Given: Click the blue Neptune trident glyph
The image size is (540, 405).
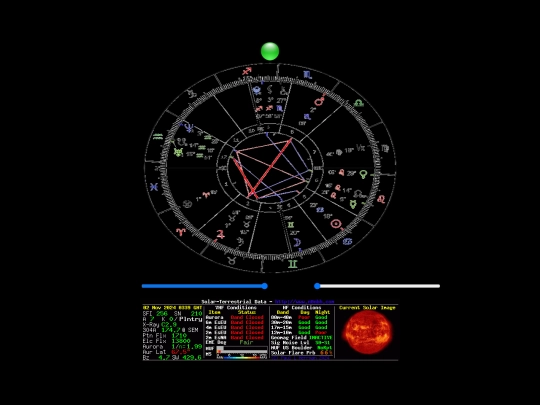Looking at the screenshot, I should click(x=189, y=128).
